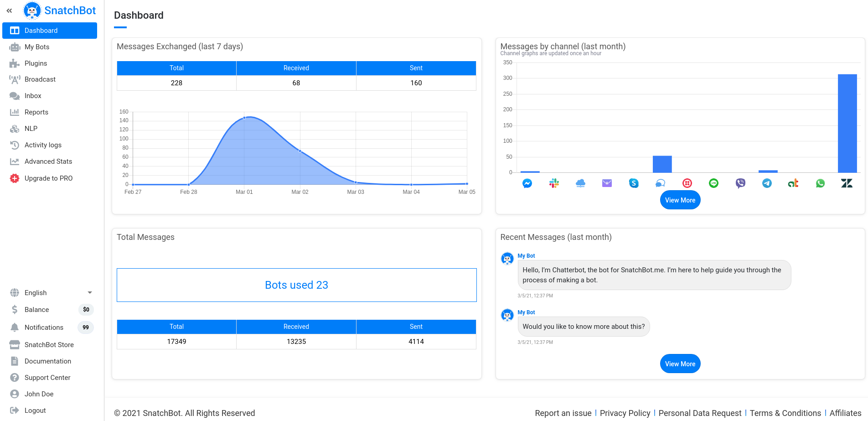Click the Africa's Talking channel icon

click(794, 183)
